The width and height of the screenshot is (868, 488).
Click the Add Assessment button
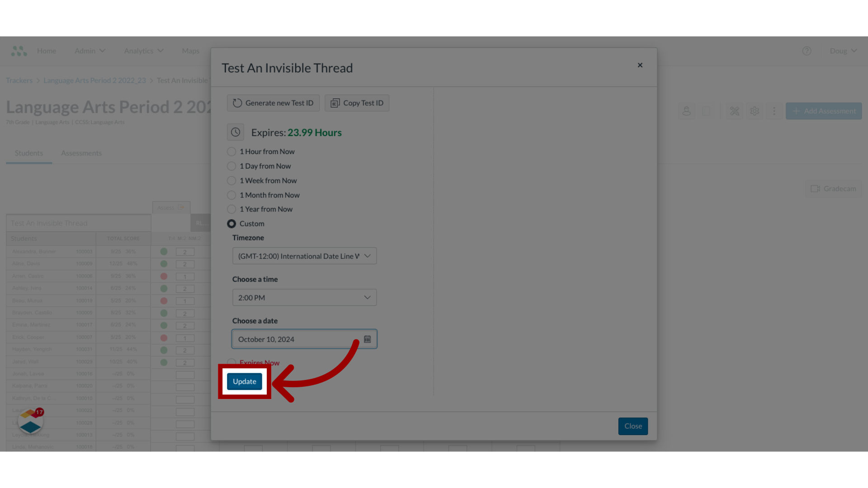[824, 110]
